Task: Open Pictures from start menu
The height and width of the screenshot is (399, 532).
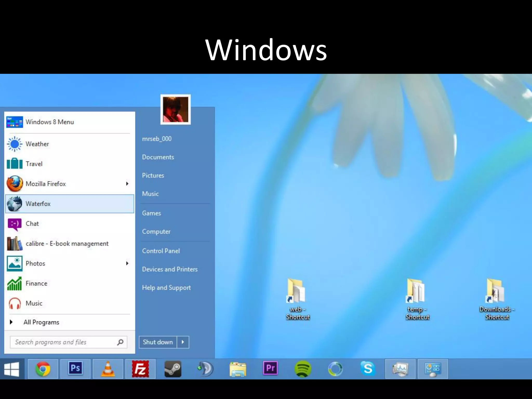Action: click(x=153, y=175)
